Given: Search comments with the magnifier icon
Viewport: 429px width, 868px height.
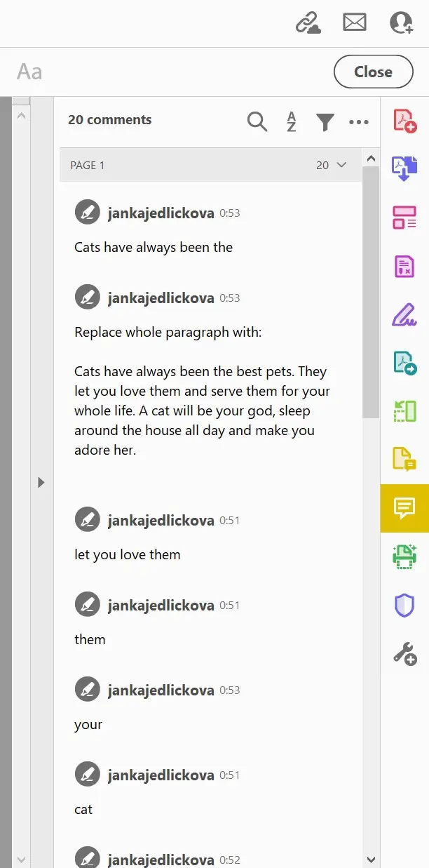Looking at the screenshot, I should pyautogui.click(x=257, y=122).
